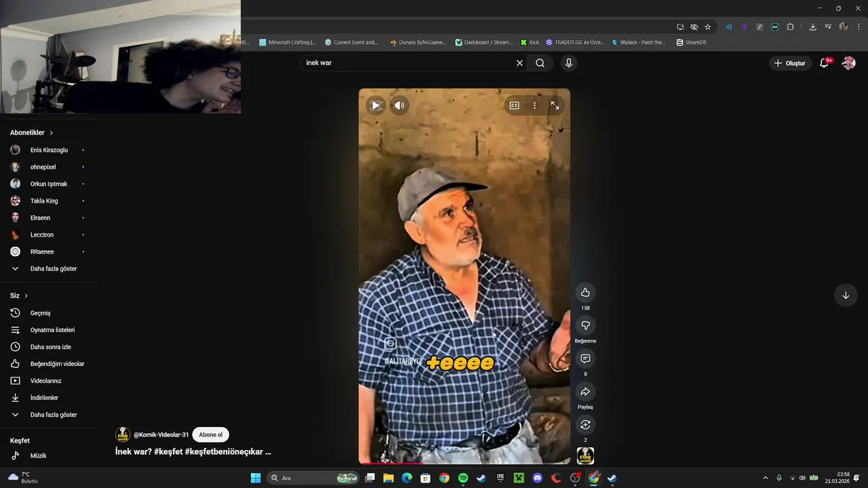868x488 pixels.
Task: Expand the Siz section chevron
Action: coord(26,296)
